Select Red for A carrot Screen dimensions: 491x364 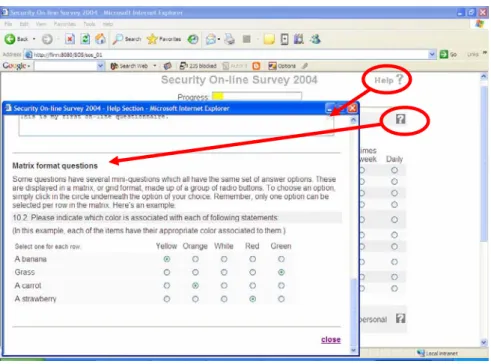point(253,286)
